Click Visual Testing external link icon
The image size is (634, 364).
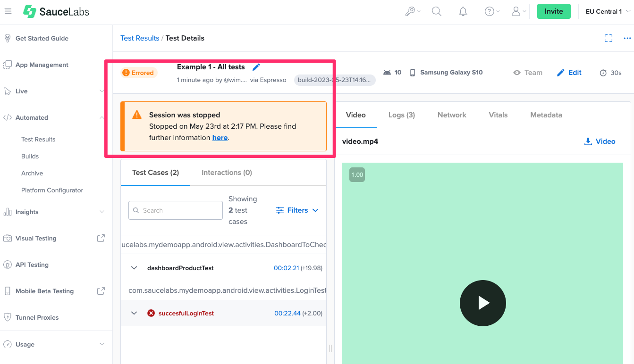(x=101, y=238)
